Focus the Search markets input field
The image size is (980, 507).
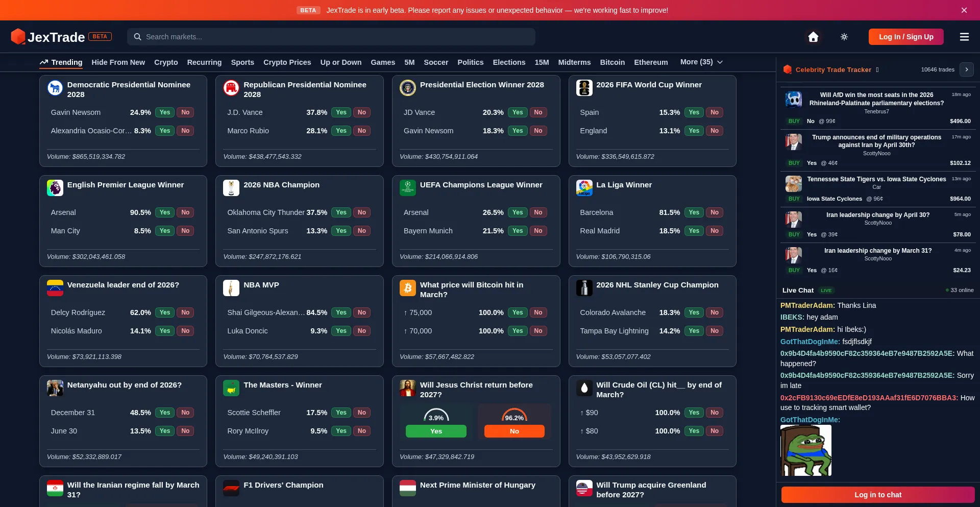[x=331, y=37]
